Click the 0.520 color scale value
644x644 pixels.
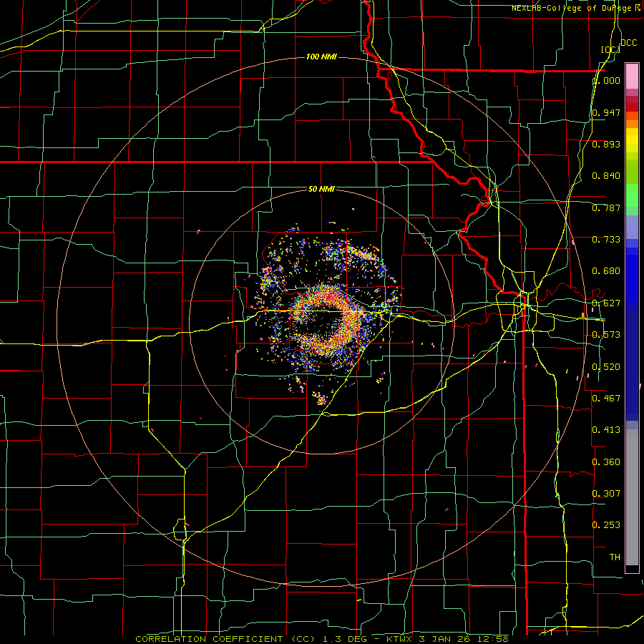(x=606, y=367)
